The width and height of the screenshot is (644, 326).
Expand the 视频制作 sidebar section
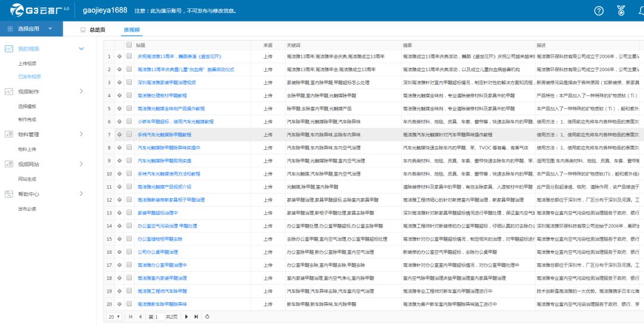(81, 91)
